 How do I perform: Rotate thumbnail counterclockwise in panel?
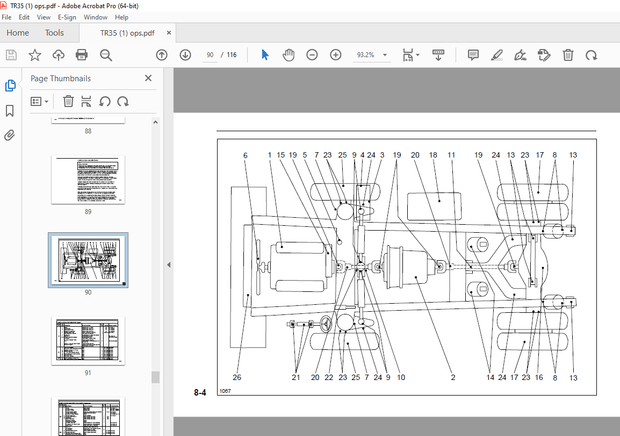(x=105, y=102)
